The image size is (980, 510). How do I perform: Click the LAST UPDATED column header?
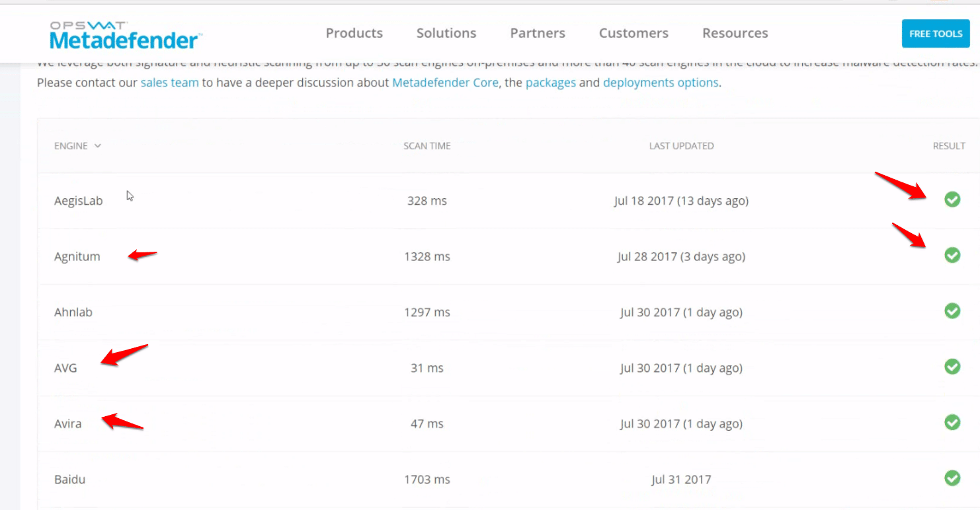click(682, 146)
